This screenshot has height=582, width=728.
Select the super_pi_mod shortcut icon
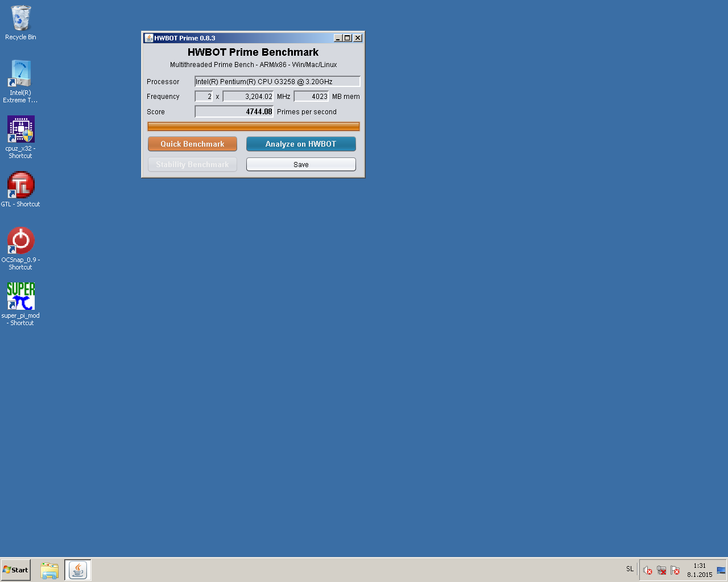click(x=20, y=304)
